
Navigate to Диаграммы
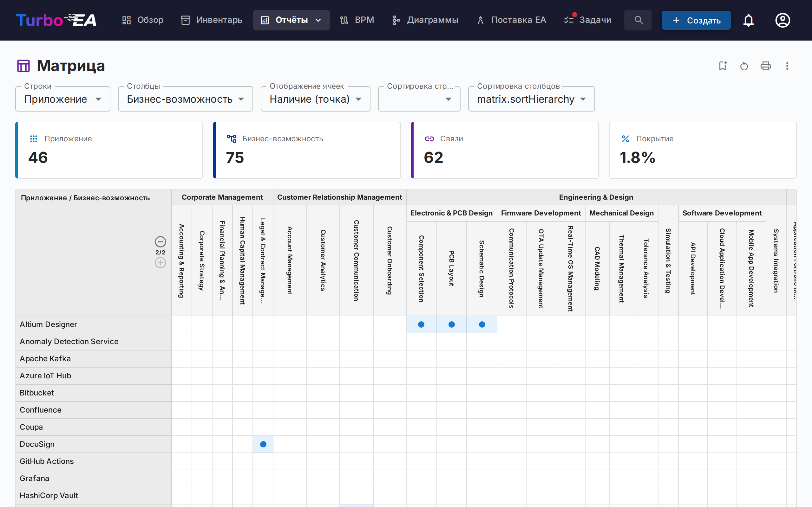[425, 20]
